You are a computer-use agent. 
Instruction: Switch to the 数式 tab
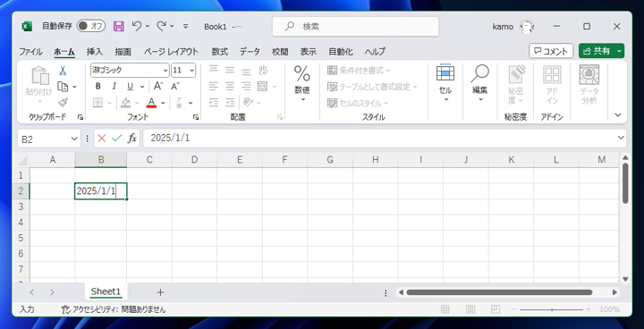tap(220, 52)
